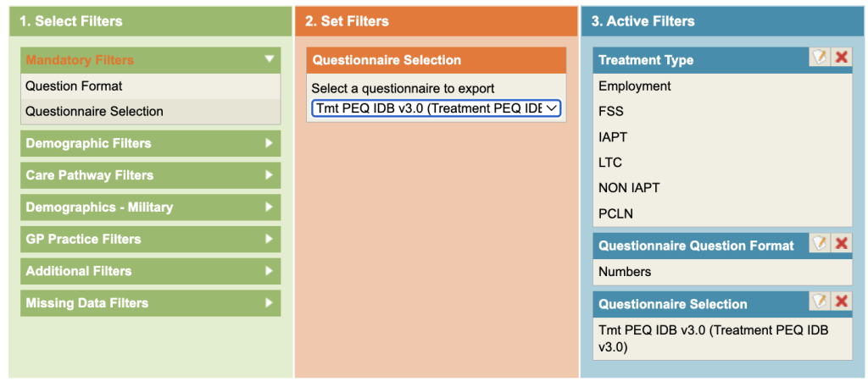This screenshot has height=387, width=868.
Task: Remove the Treatment Type filter
Action: (842, 58)
